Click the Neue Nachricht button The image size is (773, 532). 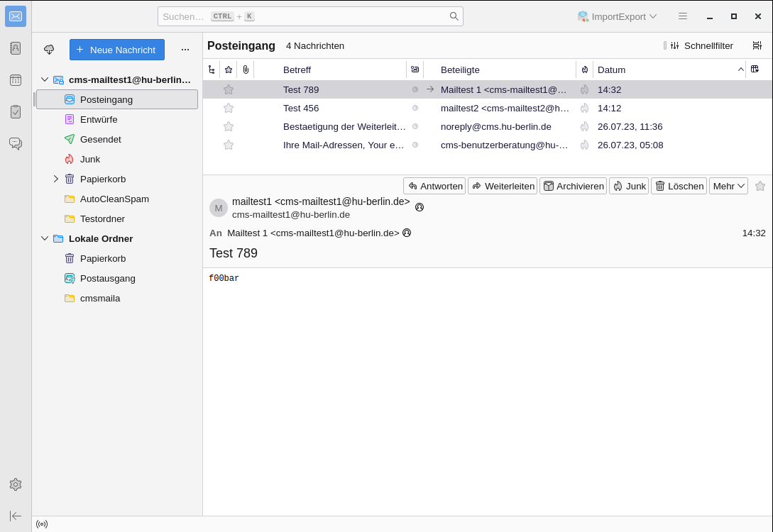[117, 50]
